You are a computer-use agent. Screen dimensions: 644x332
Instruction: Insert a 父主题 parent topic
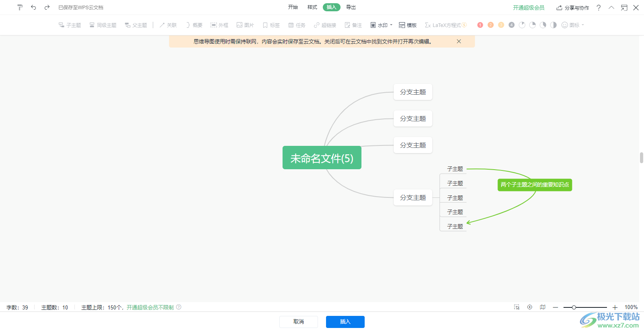click(x=136, y=25)
